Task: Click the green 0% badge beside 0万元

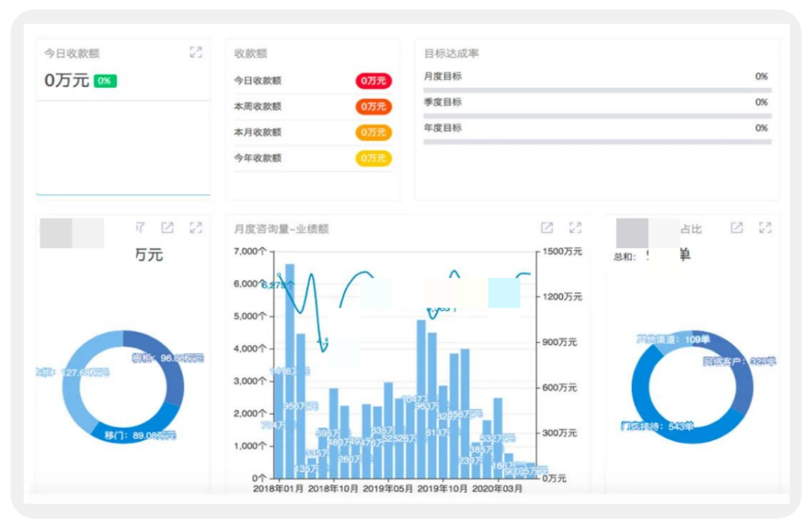Action: click(105, 81)
